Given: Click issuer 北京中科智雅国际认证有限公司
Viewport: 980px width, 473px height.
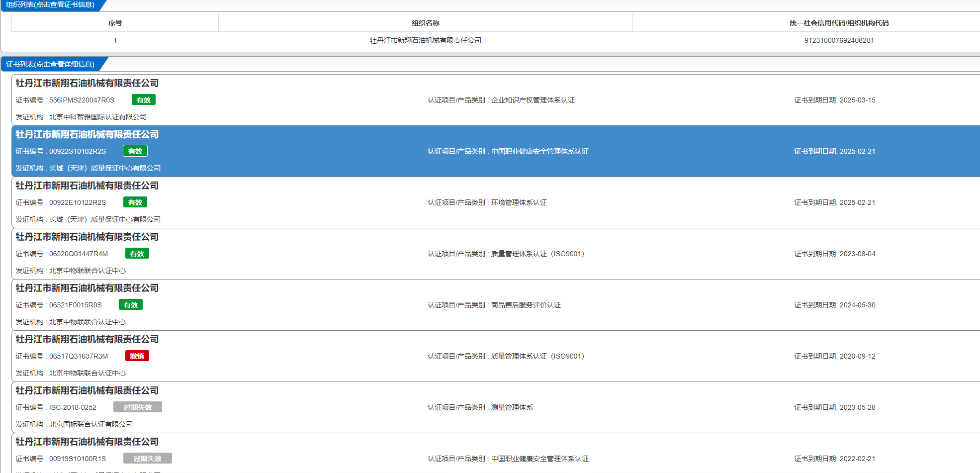Looking at the screenshot, I should coord(98,117).
